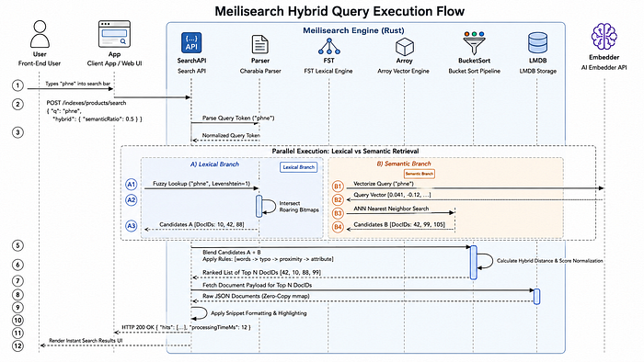
Task: Select the blue SearchAPI icon
Action: (x=191, y=43)
